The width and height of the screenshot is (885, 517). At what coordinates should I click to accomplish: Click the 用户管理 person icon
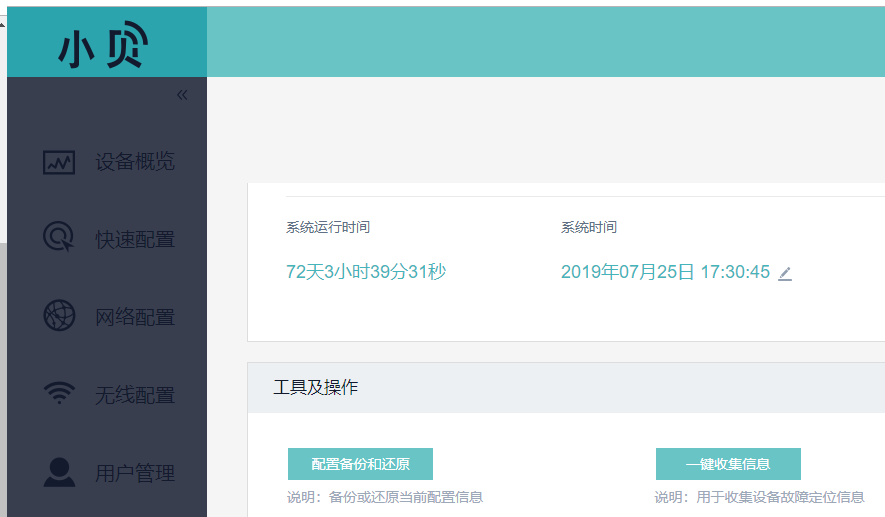click(x=59, y=472)
